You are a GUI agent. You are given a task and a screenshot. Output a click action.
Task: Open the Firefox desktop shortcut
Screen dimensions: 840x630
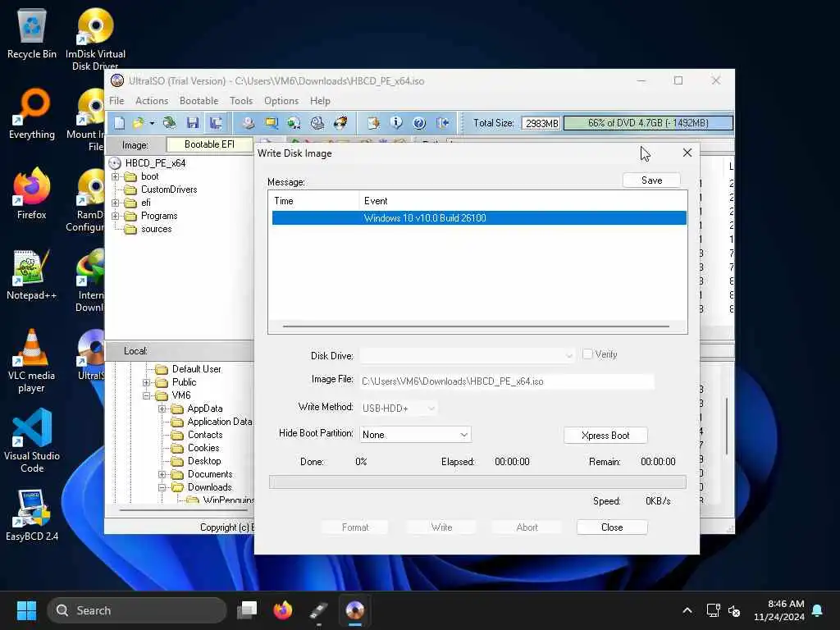[32, 194]
